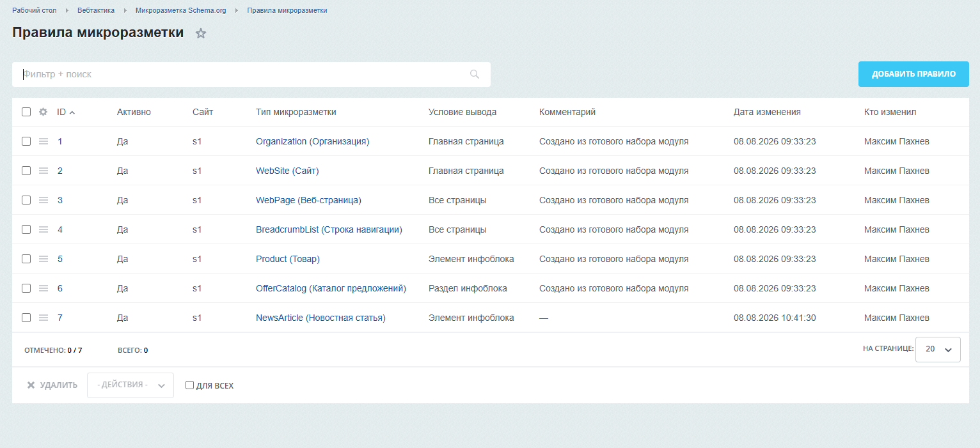The height and width of the screenshot is (448, 980).
Task: Open 'NewsArticle (Новостная статья)' rule
Action: click(x=320, y=318)
